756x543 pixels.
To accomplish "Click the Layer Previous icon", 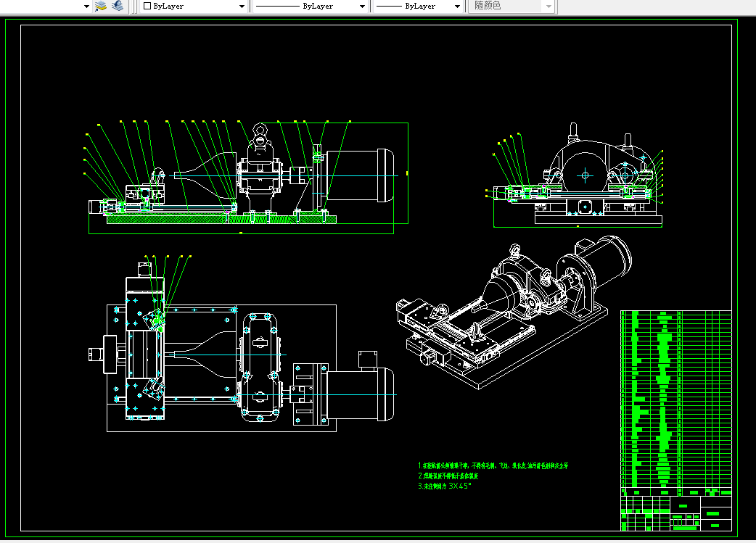I will click(118, 6).
